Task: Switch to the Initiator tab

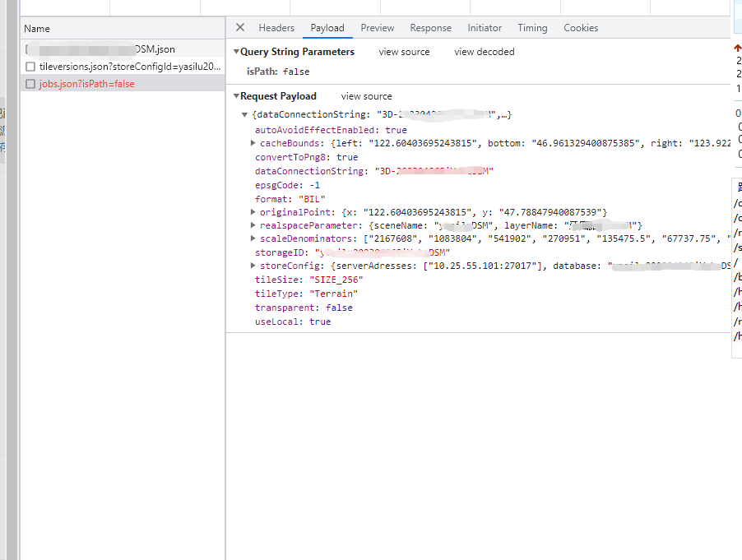Action: coord(485,28)
